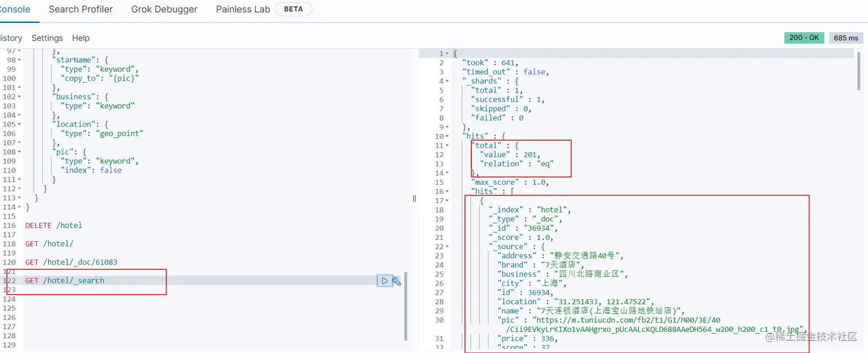Open the Painless Lab tab
868x353 pixels.
click(x=243, y=9)
